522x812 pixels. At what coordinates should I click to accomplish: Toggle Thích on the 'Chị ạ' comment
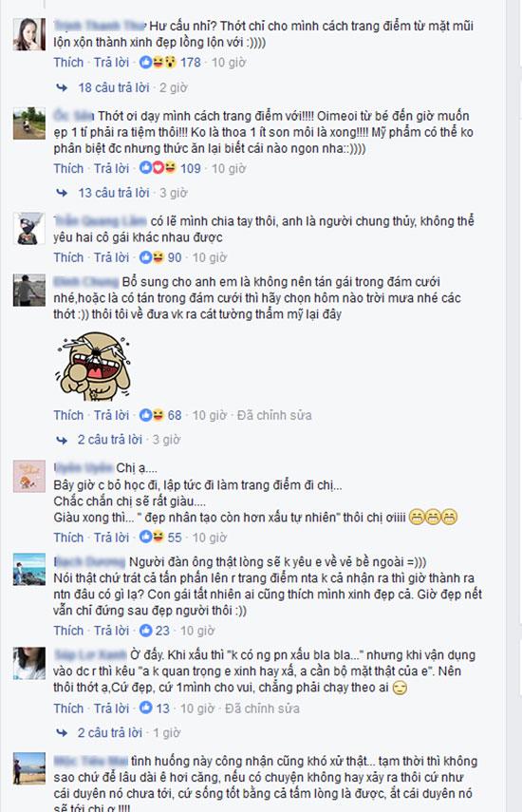point(68,538)
